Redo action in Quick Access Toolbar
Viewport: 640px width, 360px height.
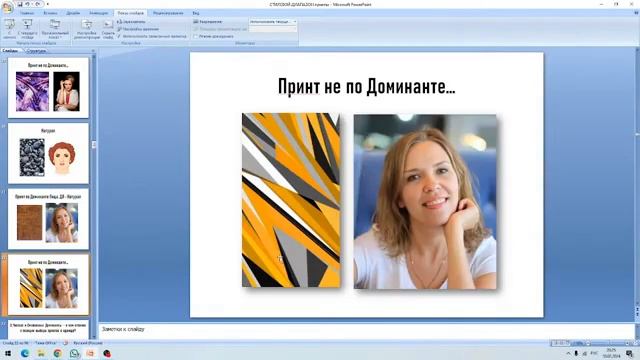coord(38,4)
